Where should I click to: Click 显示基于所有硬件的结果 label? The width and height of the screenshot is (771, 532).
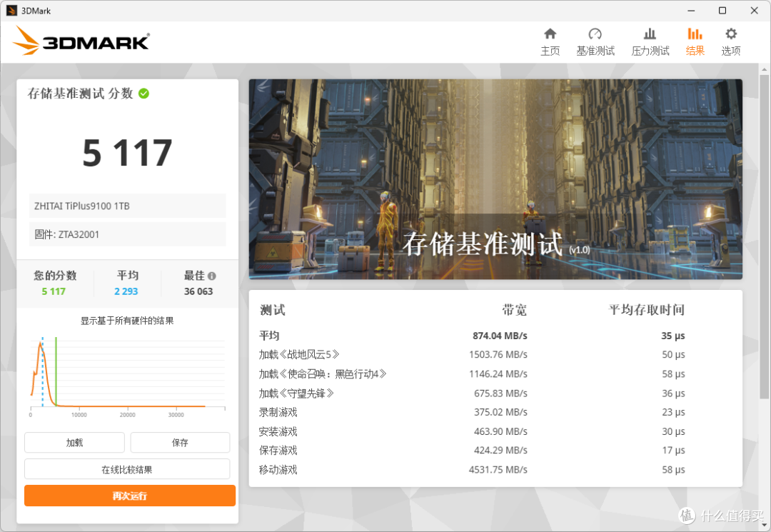127,321
